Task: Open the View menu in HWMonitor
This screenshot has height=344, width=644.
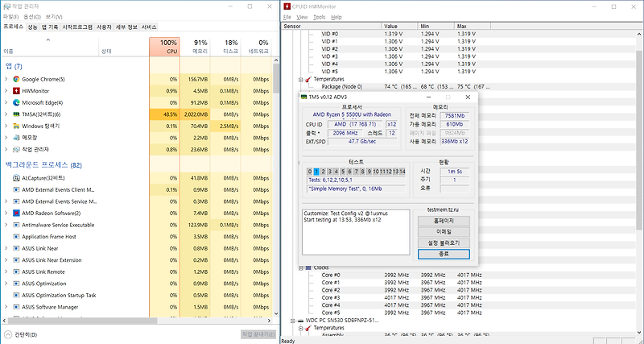Action: (302, 17)
